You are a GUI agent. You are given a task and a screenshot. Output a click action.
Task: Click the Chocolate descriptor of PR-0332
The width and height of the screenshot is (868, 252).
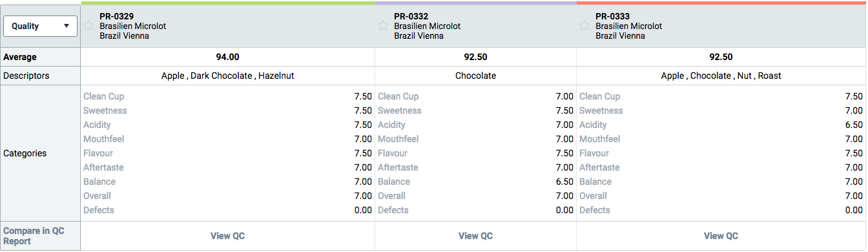[x=476, y=76]
